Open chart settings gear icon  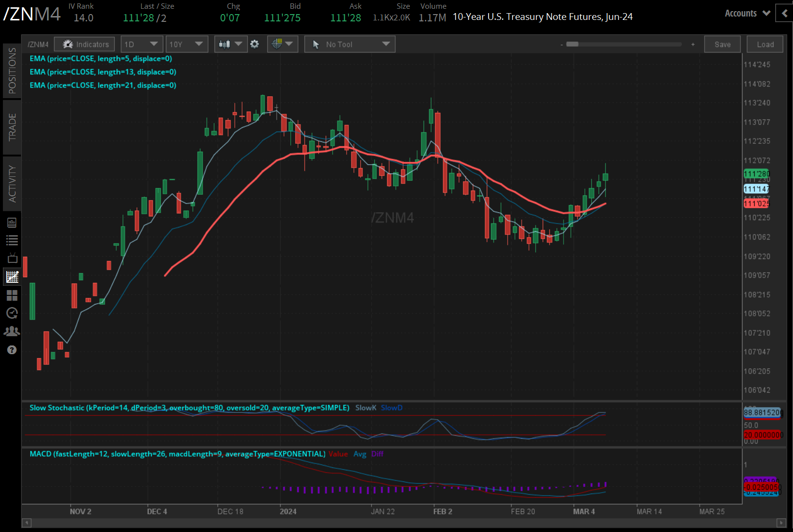click(255, 44)
